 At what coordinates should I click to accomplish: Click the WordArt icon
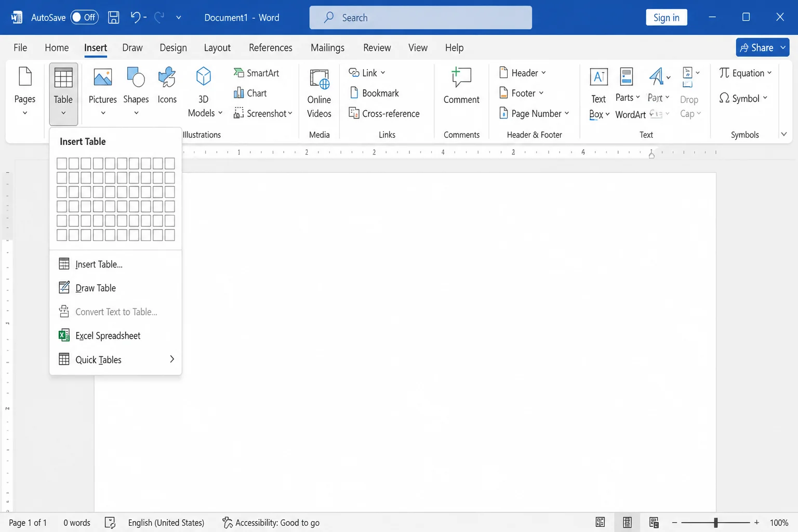657,77
